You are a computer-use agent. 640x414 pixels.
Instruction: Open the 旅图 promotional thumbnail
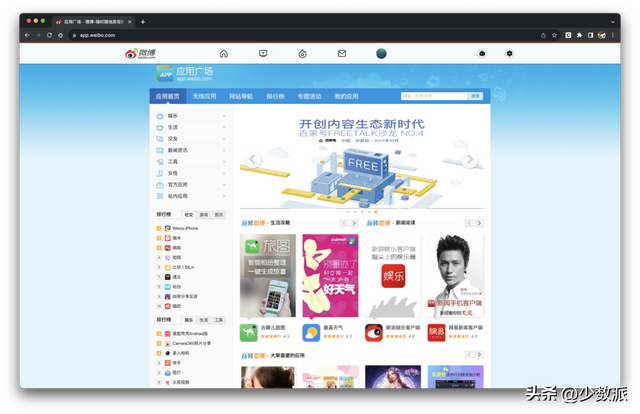[268, 276]
